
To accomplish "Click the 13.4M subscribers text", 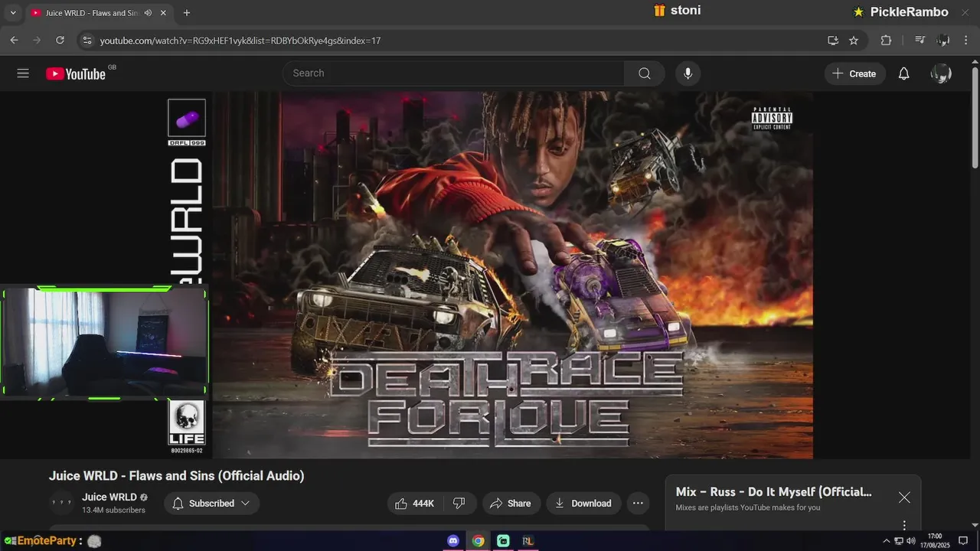I will point(113,510).
